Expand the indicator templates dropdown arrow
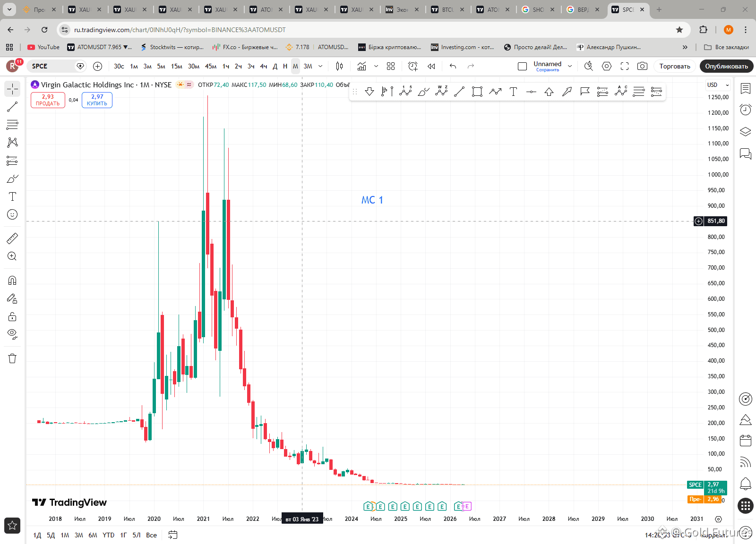The image size is (756, 544). (376, 67)
